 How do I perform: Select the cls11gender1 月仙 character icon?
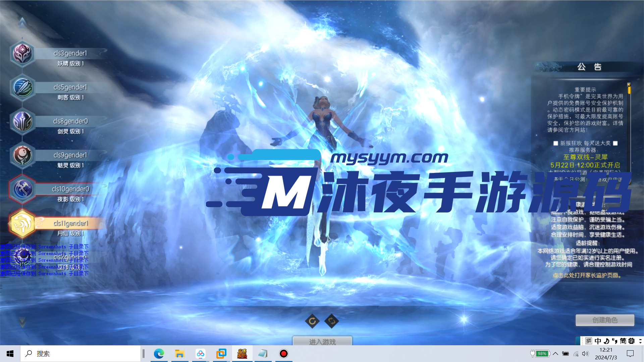(22, 224)
